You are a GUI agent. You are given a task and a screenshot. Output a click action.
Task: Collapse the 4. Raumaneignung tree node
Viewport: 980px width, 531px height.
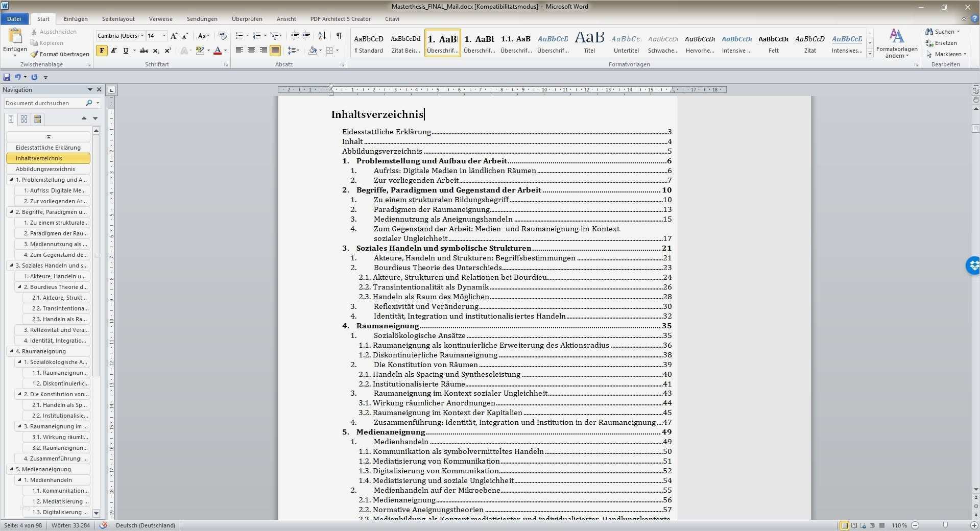click(11, 351)
